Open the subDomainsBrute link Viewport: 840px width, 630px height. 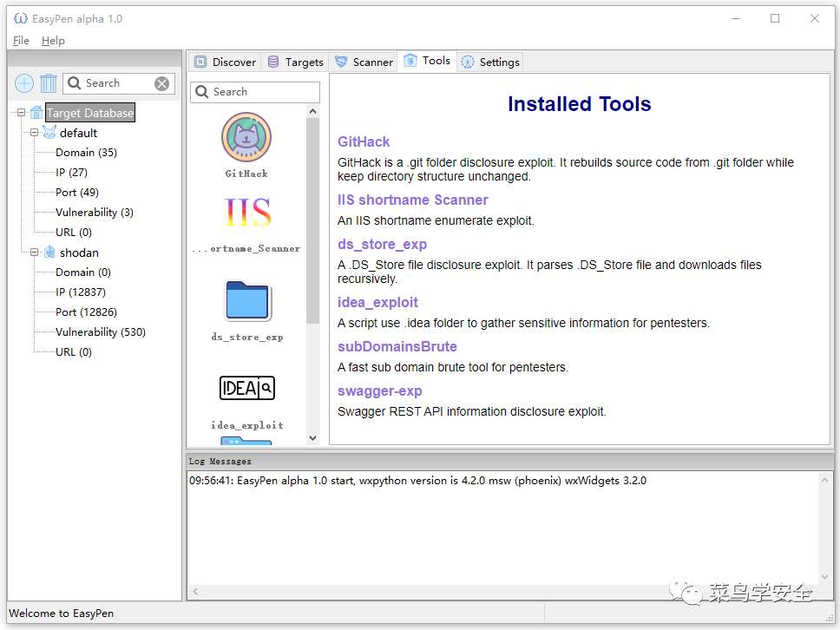coord(397,346)
